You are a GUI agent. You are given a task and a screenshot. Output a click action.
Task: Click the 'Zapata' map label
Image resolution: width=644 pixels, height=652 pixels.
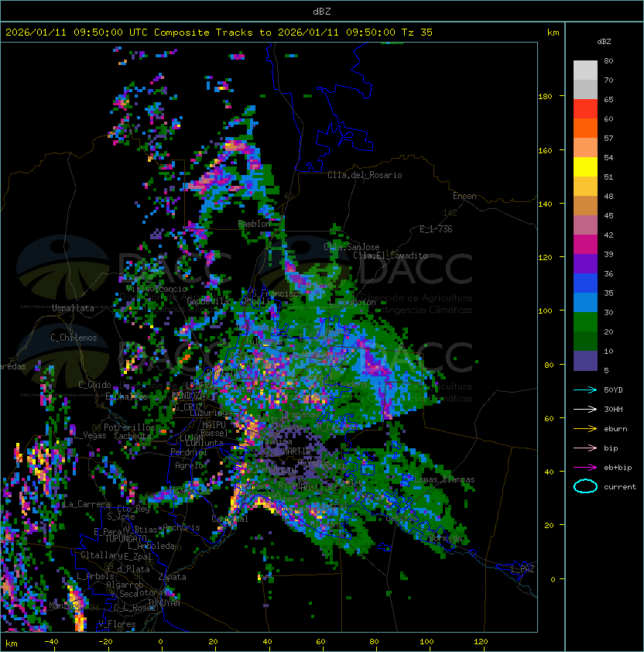click(x=172, y=577)
